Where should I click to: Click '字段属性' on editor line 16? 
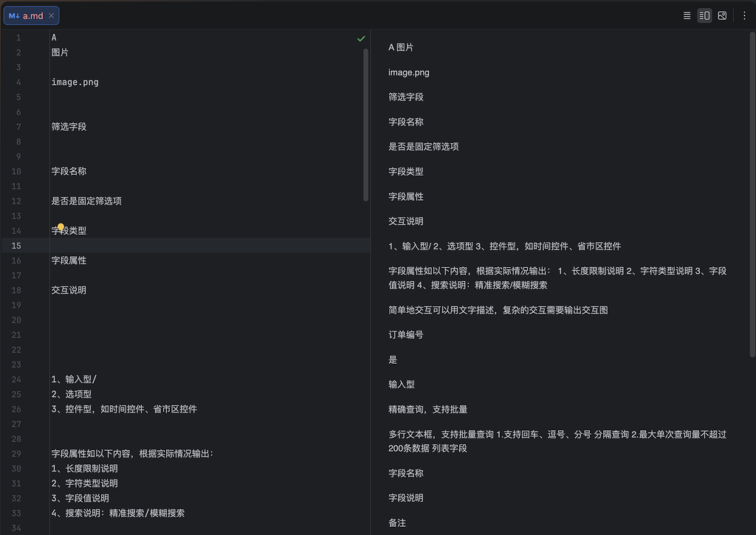tap(69, 260)
